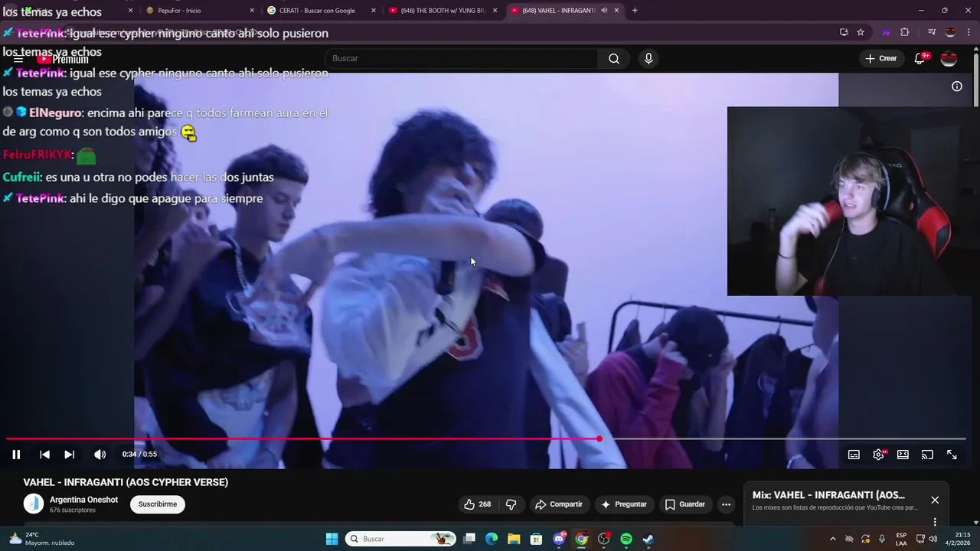Open the YouTube hamburger guide menu
Screen dimensions: 980x551
pos(18,59)
